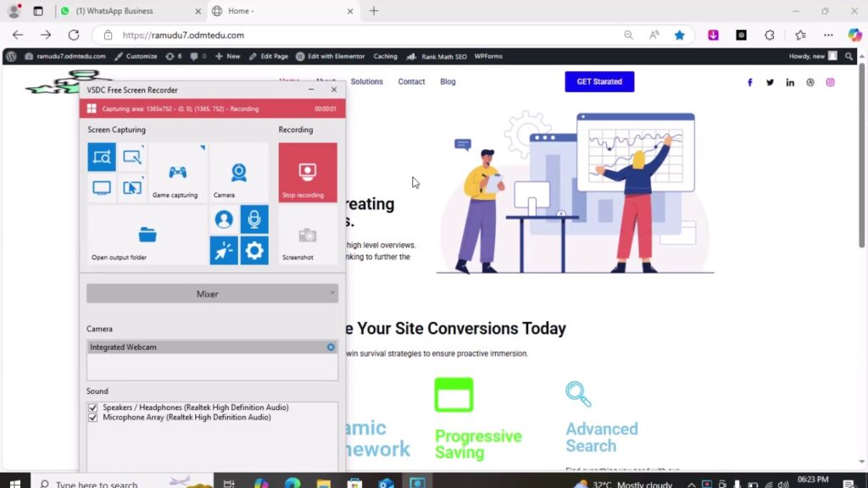868x488 pixels.
Task: Expand the Mixer dropdown
Action: tap(212, 294)
